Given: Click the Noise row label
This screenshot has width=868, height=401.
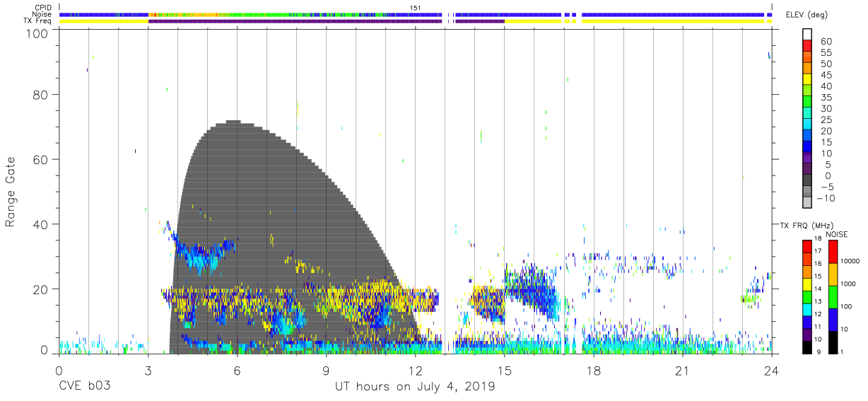Looking at the screenshot, I should coord(42,14).
